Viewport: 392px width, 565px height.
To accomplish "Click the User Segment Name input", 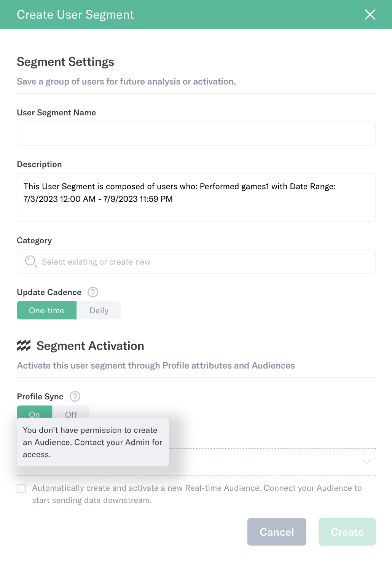I will (x=196, y=134).
